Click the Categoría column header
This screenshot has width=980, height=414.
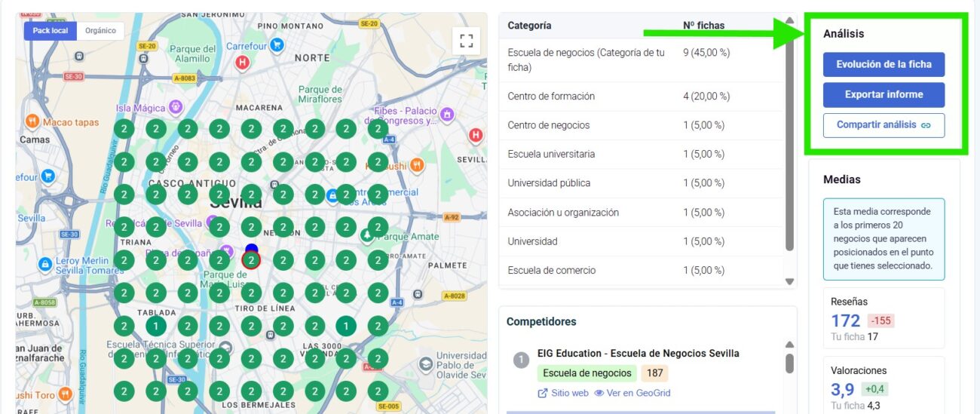click(x=529, y=26)
